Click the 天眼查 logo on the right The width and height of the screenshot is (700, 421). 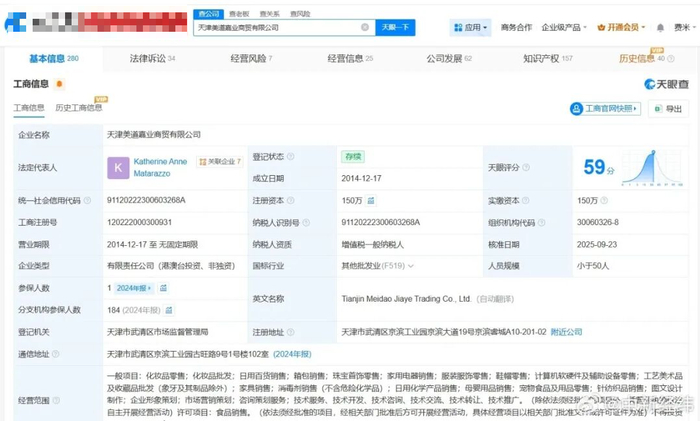[666, 84]
